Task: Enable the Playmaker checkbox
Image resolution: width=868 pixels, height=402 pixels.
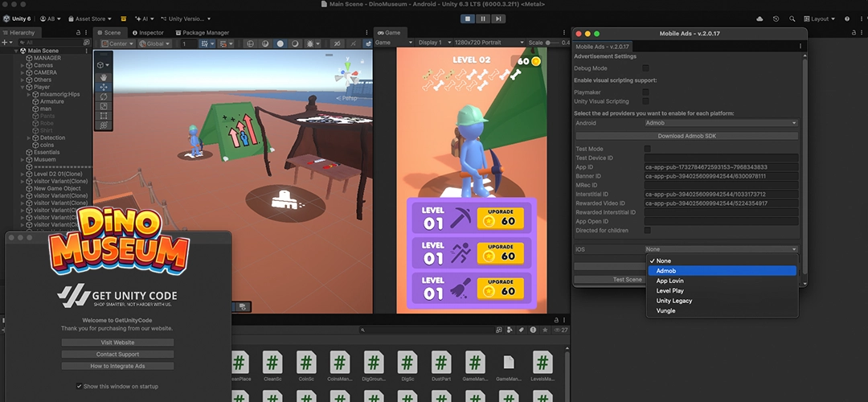Action: [645, 92]
